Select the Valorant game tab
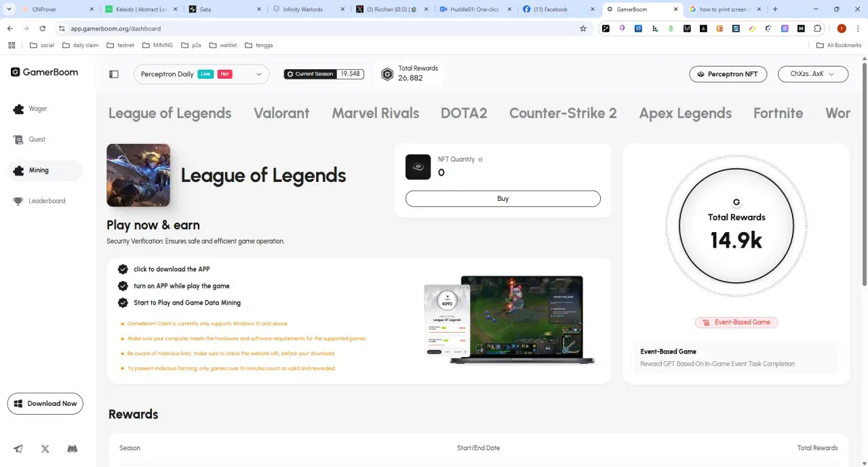This screenshot has width=868, height=467. point(281,113)
